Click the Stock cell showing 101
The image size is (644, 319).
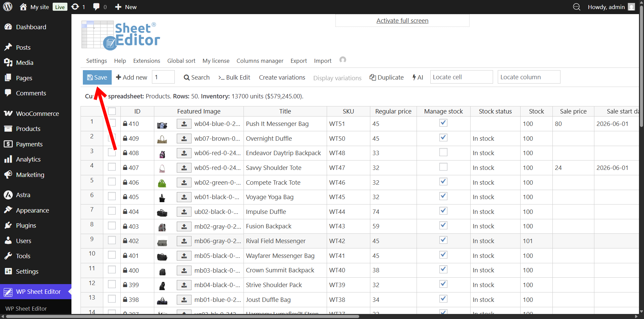click(x=536, y=241)
